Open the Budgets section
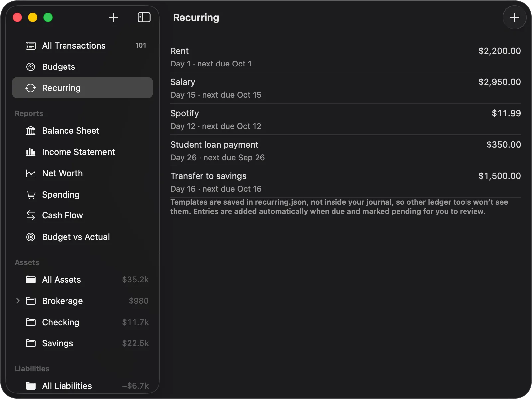532x399 pixels. [x=82, y=67]
